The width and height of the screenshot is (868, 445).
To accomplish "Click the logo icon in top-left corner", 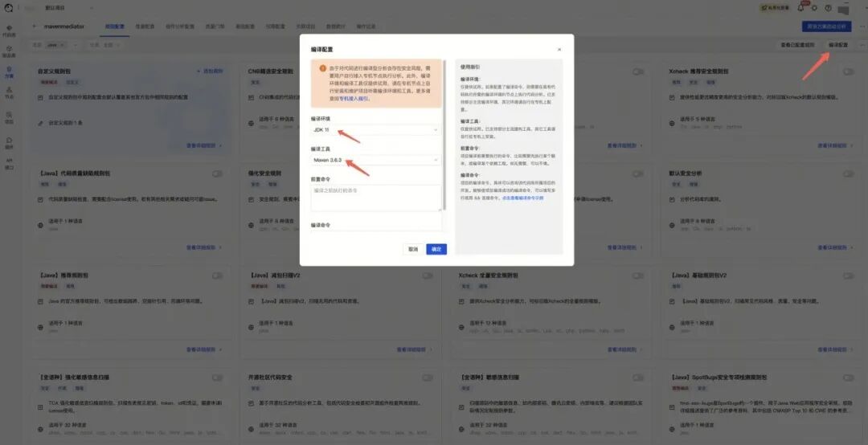I will (8, 8).
